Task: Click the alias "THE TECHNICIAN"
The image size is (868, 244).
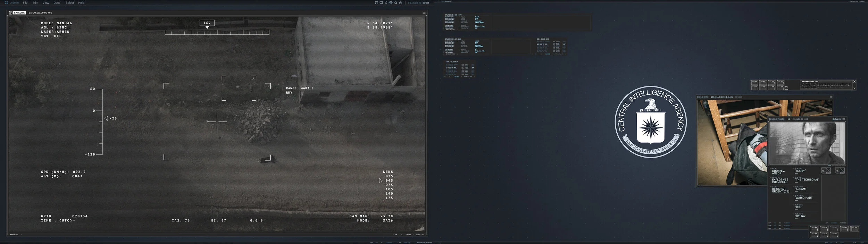Action: coord(807,180)
